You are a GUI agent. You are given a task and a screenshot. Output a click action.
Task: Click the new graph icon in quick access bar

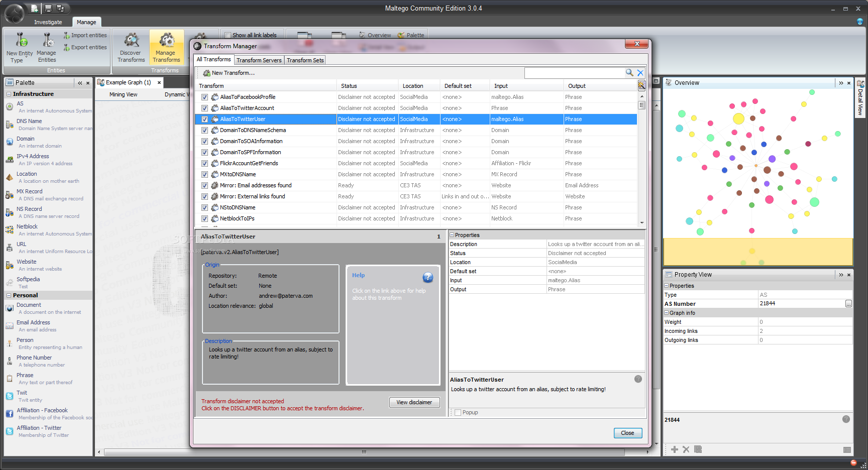tap(34, 8)
